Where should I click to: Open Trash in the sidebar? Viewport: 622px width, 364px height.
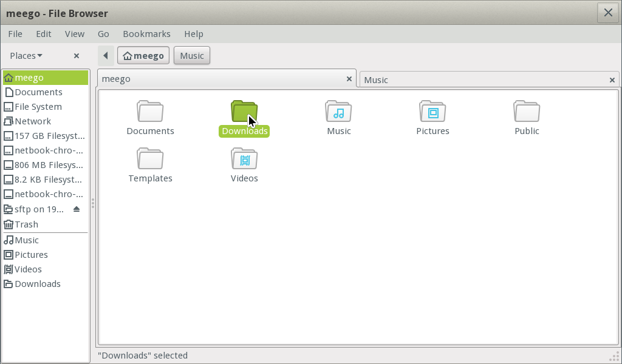[x=46, y=224]
